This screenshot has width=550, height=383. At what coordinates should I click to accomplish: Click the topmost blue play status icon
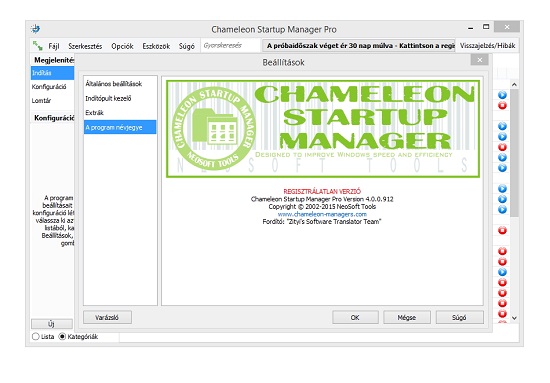(502, 95)
